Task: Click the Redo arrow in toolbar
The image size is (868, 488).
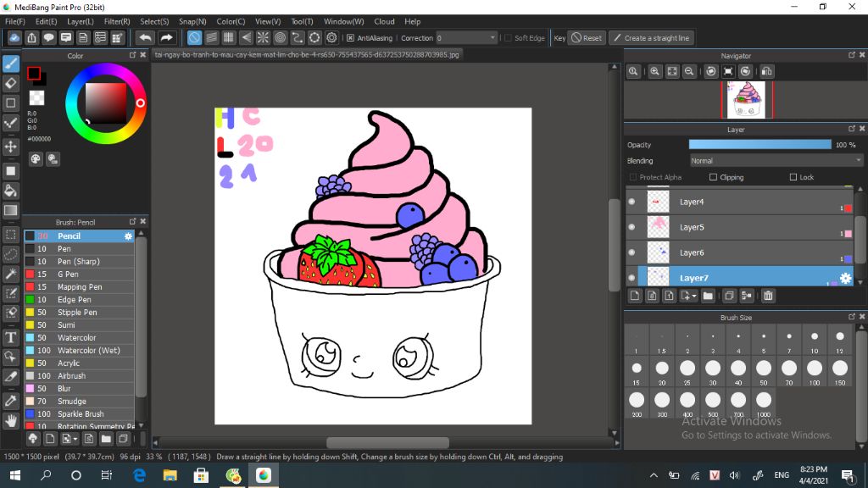Action: pos(166,37)
